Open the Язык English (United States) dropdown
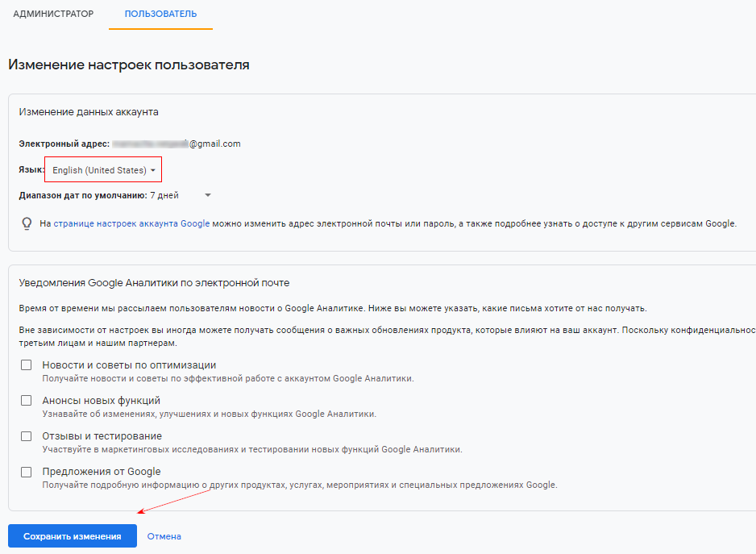 [x=104, y=170]
